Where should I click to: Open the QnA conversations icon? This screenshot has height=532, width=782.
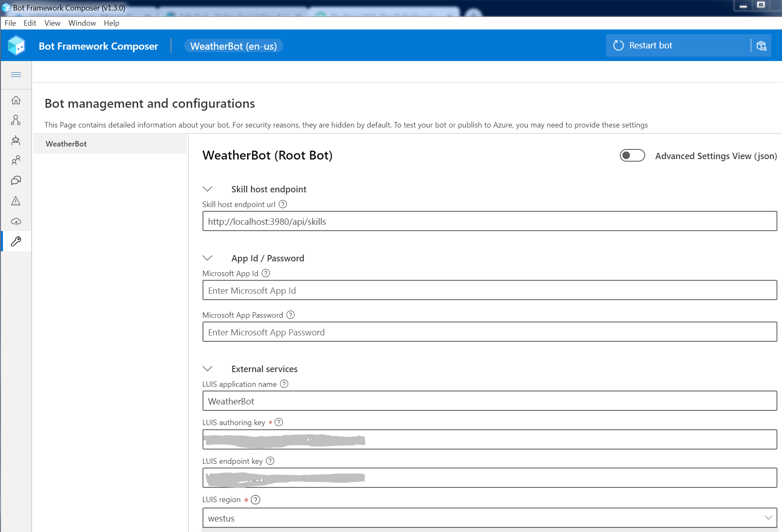(x=16, y=180)
